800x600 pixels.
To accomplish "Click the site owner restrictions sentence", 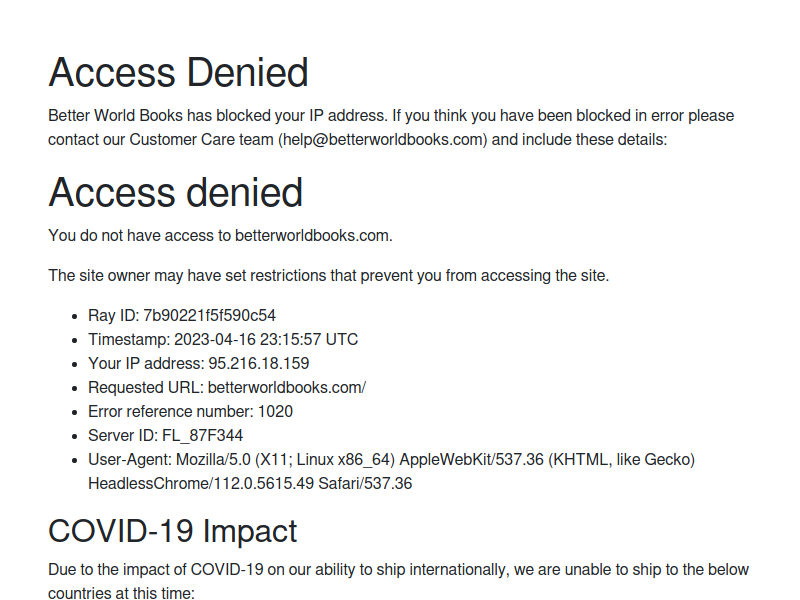I will (x=329, y=276).
